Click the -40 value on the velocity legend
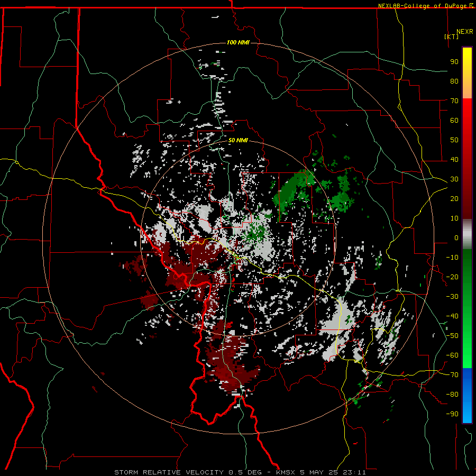Image resolution: width=476 pixels, height=476 pixels. pyautogui.click(x=452, y=316)
